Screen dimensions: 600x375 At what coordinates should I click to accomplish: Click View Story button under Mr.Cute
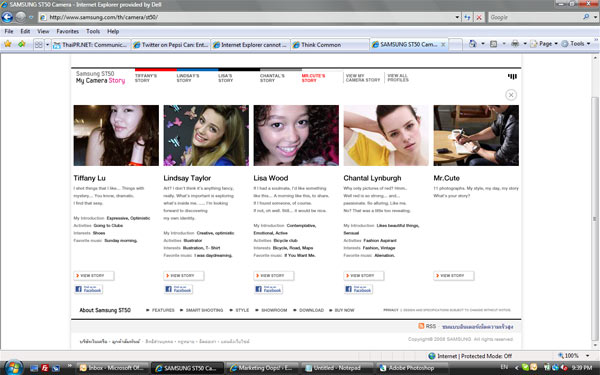pos(453,276)
